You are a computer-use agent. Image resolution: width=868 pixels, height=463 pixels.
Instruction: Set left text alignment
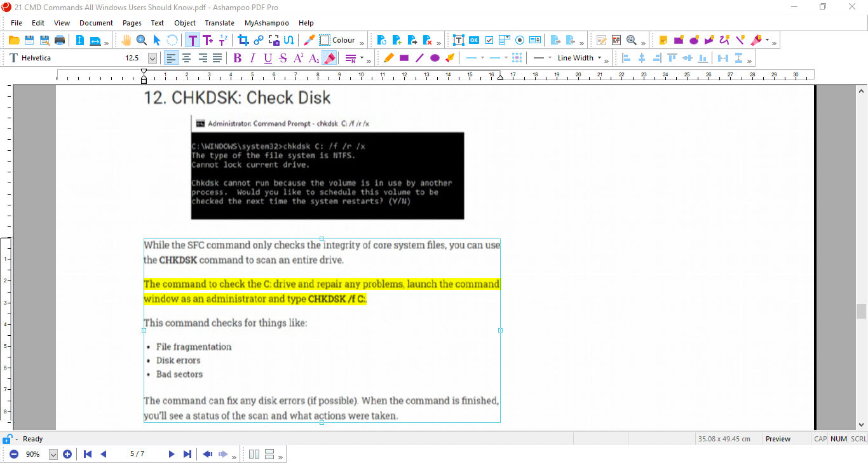[x=171, y=58]
